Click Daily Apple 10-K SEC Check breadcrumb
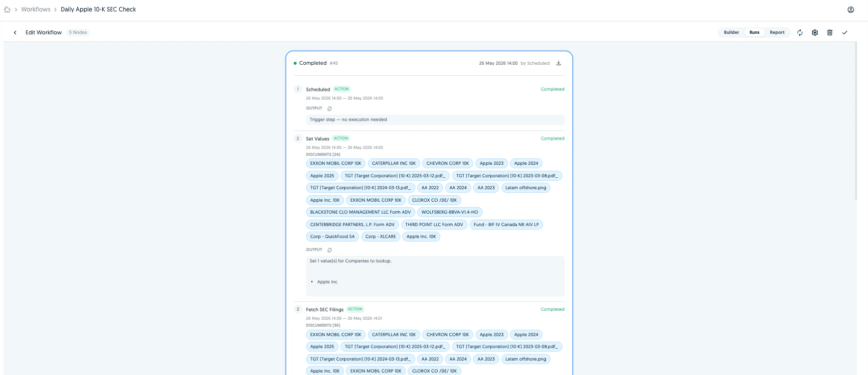The image size is (868, 375). [x=98, y=9]
